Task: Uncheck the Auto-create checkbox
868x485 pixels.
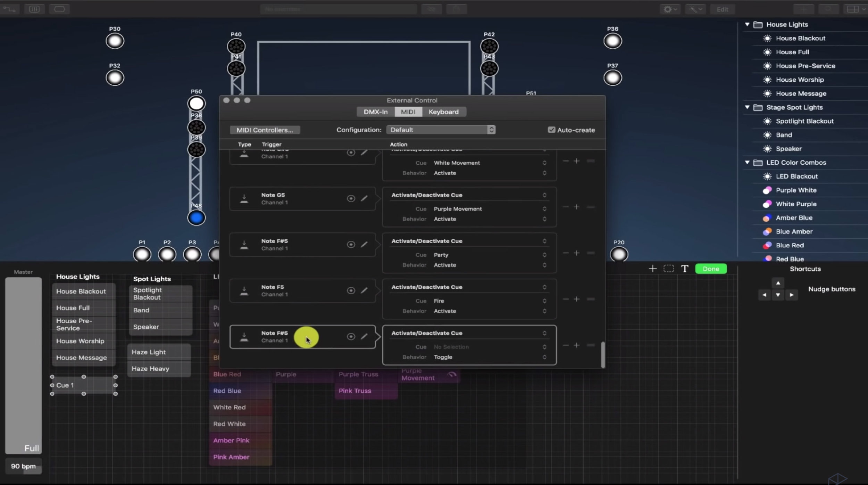Action: pos(551,130)
